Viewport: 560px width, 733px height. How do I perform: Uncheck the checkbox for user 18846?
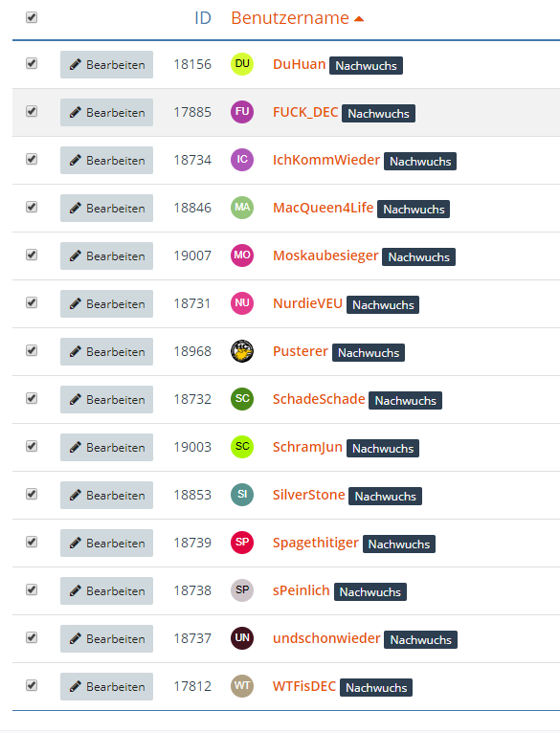coord(32,207)
